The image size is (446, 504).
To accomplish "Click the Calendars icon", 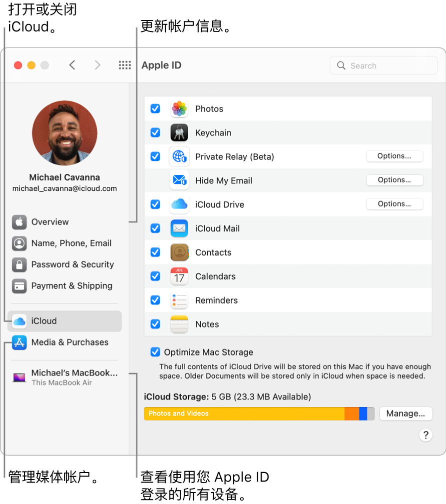I will (x=179, y=276).
